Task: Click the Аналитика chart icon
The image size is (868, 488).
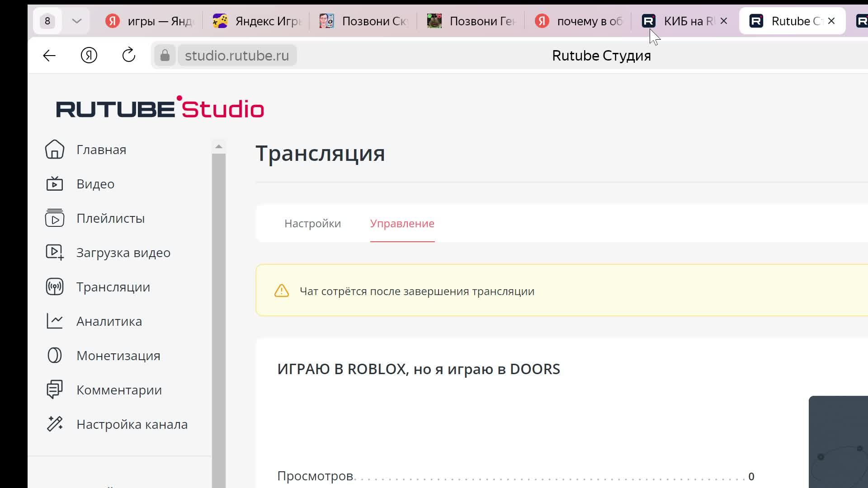Action: (x=55, y=321)
